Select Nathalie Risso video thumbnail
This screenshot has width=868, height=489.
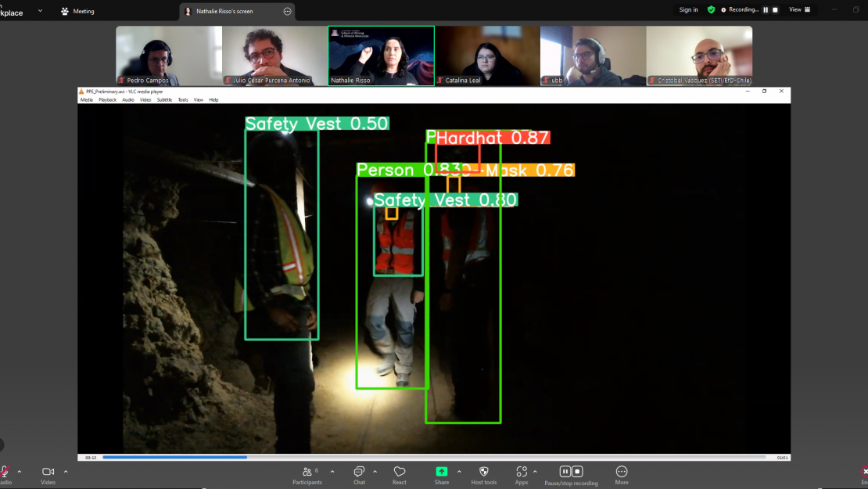[x=382, y=56]
